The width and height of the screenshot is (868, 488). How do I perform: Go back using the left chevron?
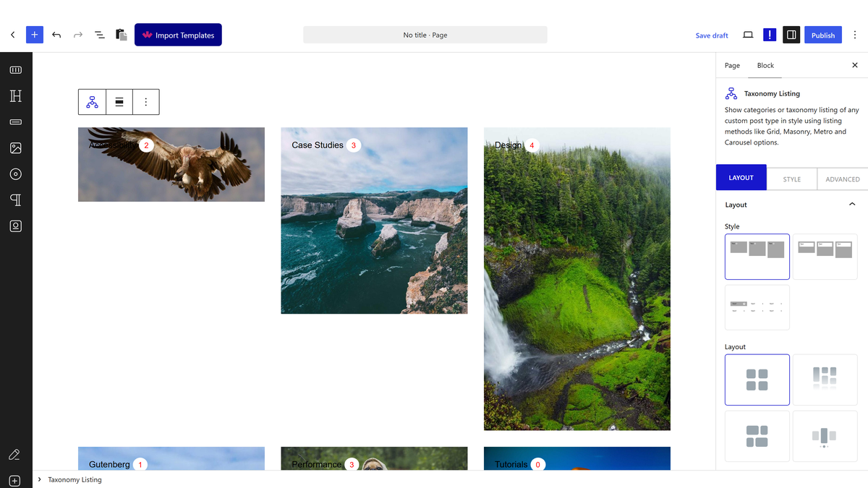point(13,35)
